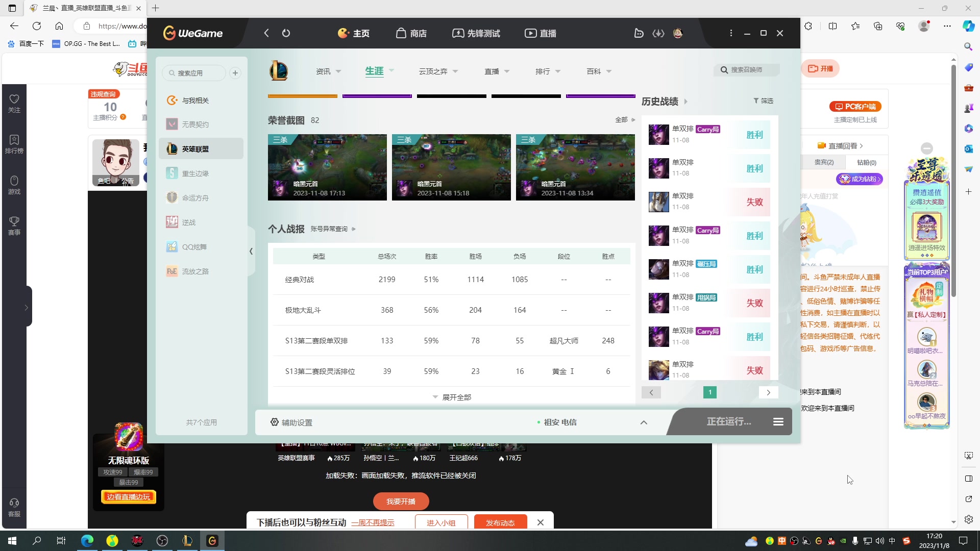Expand all stats with 展开全部
The width and height of the screenshot is (980, 551).
(x=452, y=397)
